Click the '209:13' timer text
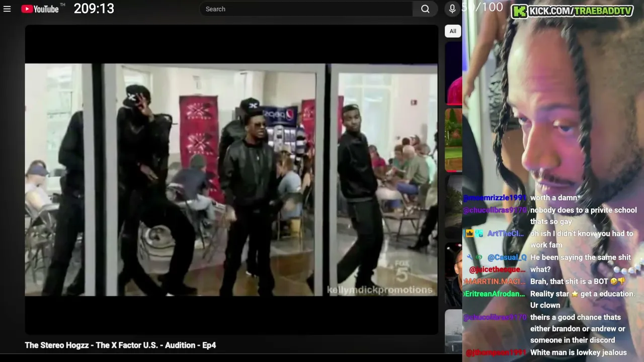This screenshot has width=644, height=362. 94,9
